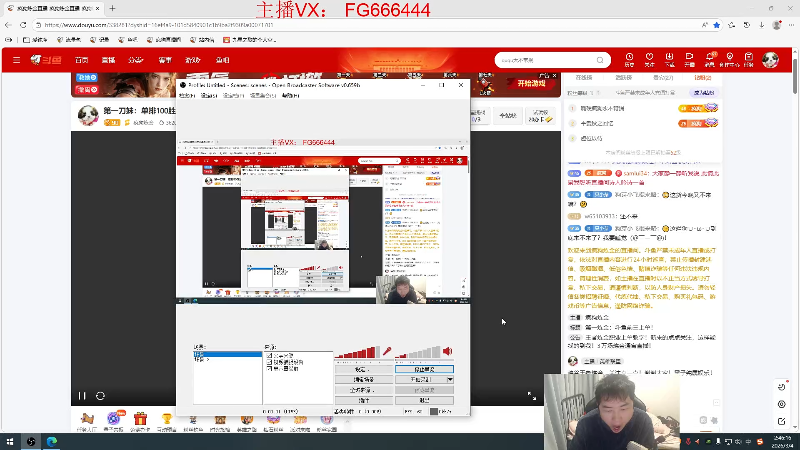This screenshot has height=450, width=800.
Task: Toggle the first source checkbox in OBS Sources
Action: (269, 356)
